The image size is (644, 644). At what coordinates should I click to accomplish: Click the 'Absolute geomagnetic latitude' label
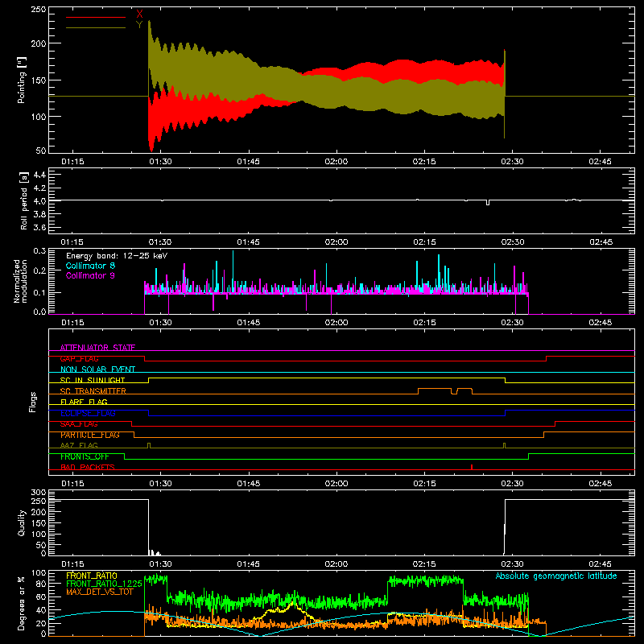(x=556, y=576)
